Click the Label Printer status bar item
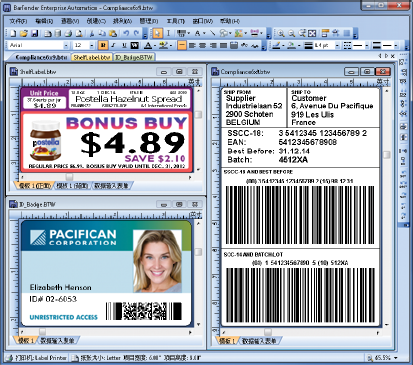The height and width of the screenshot is (365, 413). coord(37,358)
